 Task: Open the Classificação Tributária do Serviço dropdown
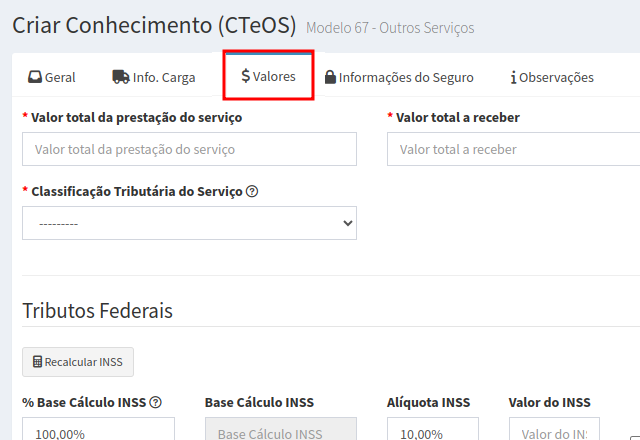[x=189, y=223]
